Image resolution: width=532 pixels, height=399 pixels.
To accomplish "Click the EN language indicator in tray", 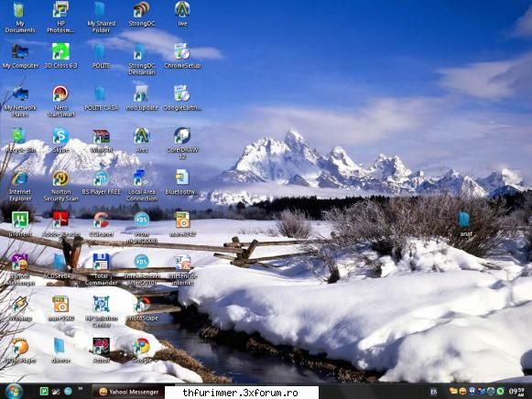I will point(434,392).
